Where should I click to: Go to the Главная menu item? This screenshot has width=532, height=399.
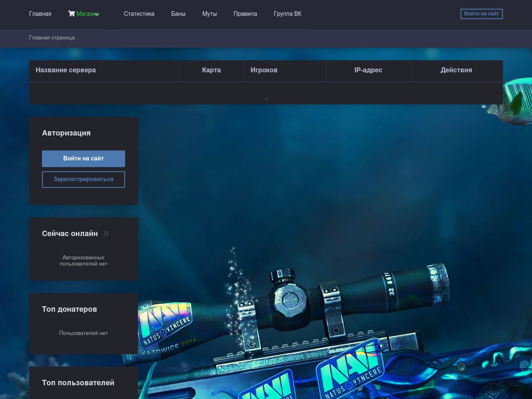pos(40,14)
